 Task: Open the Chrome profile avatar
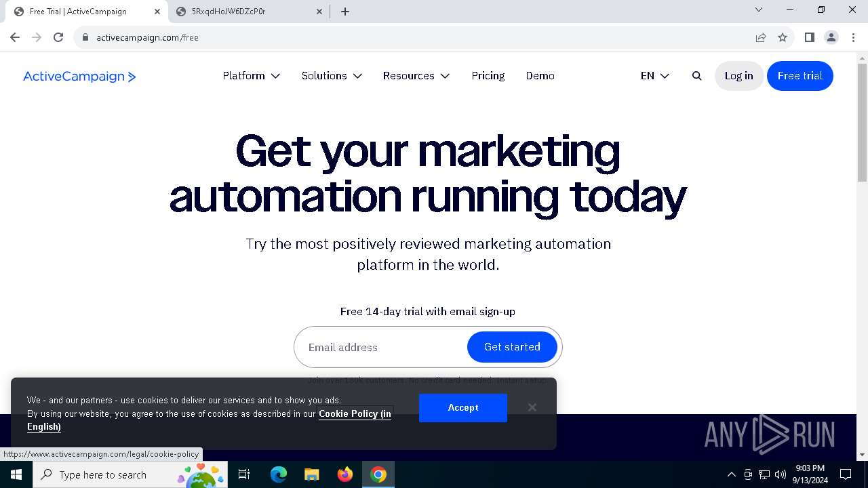831,37
